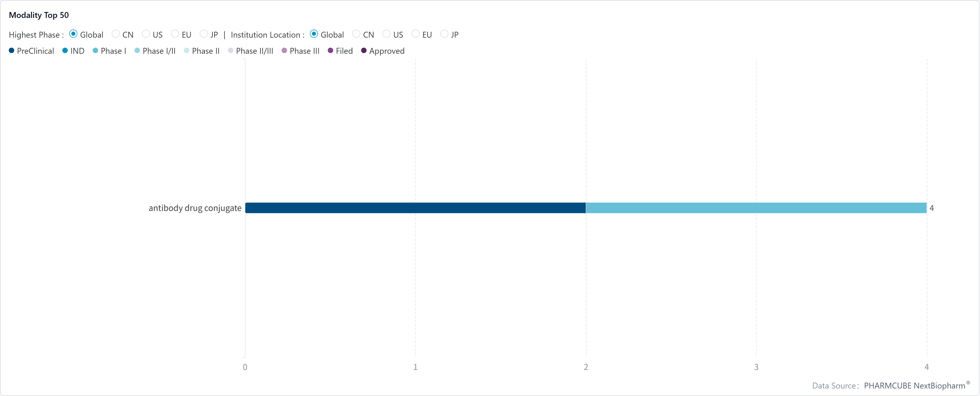Toggle Phase I/II legend series

point(155,51)
